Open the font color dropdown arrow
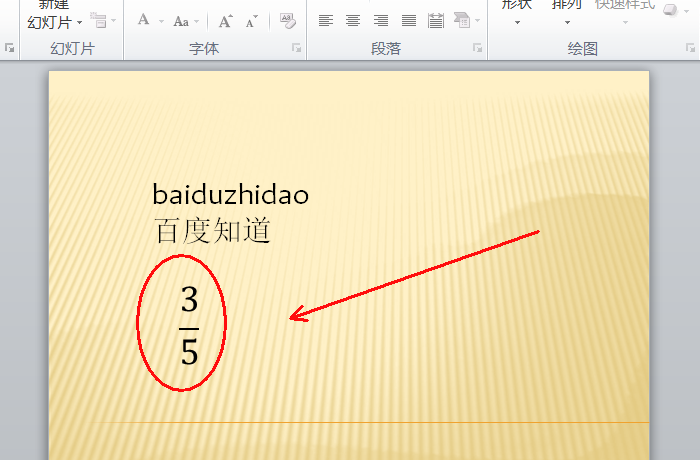700x460 pixels. 161,21
